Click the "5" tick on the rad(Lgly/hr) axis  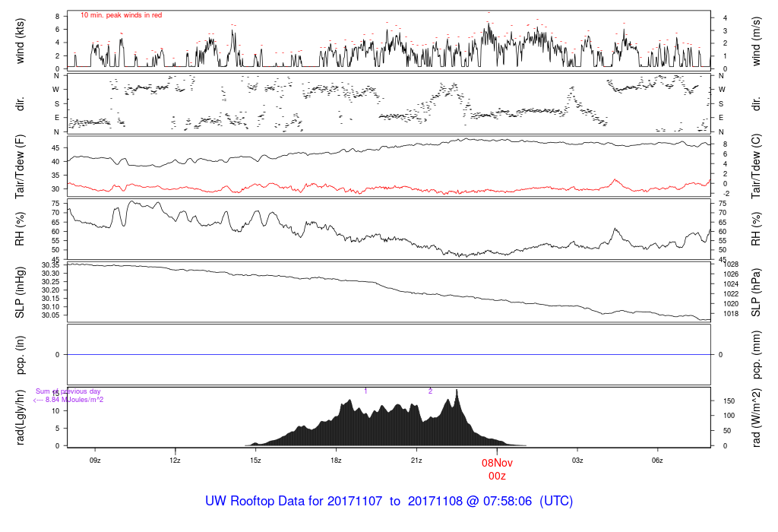tap(58, 429)
